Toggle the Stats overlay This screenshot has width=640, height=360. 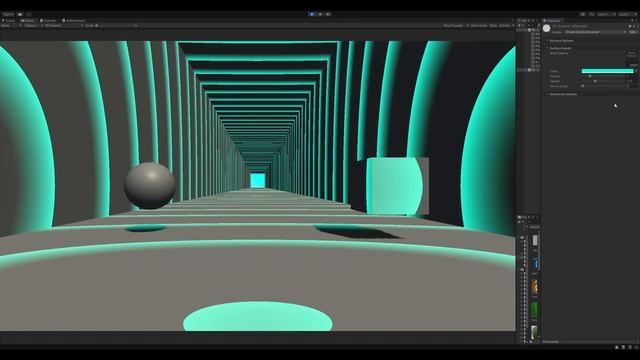(493, 25)
